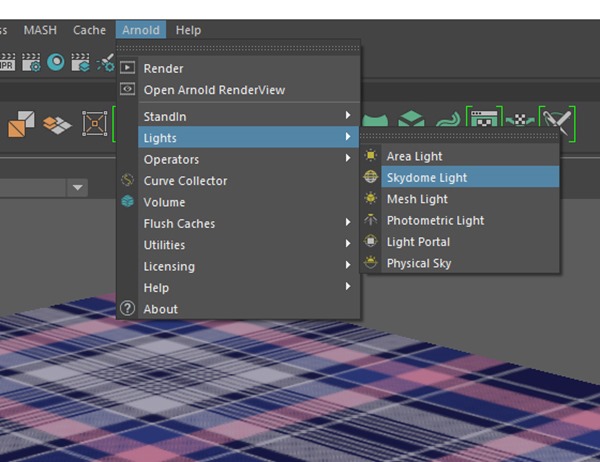Click the IPR render toolbar icon
This screenshot has width=600, height=462.
7,62
